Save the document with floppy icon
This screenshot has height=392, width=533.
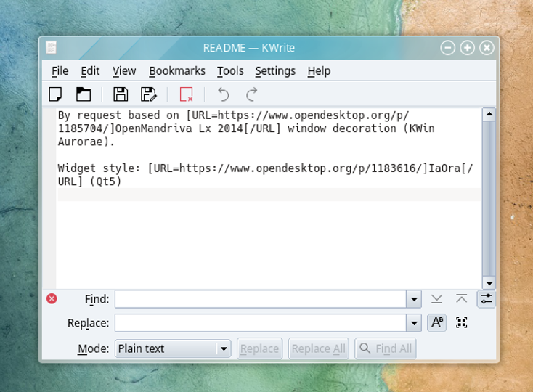tap(121, 94)
